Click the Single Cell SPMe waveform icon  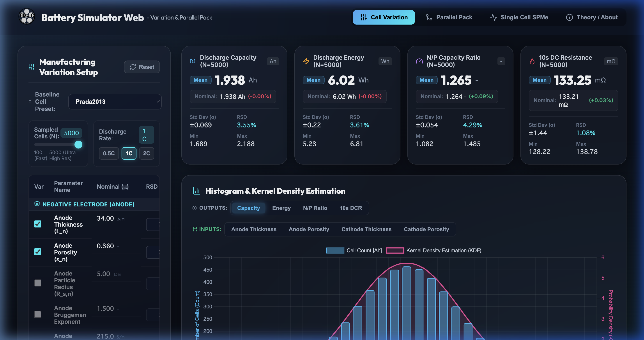coord(494,17)
